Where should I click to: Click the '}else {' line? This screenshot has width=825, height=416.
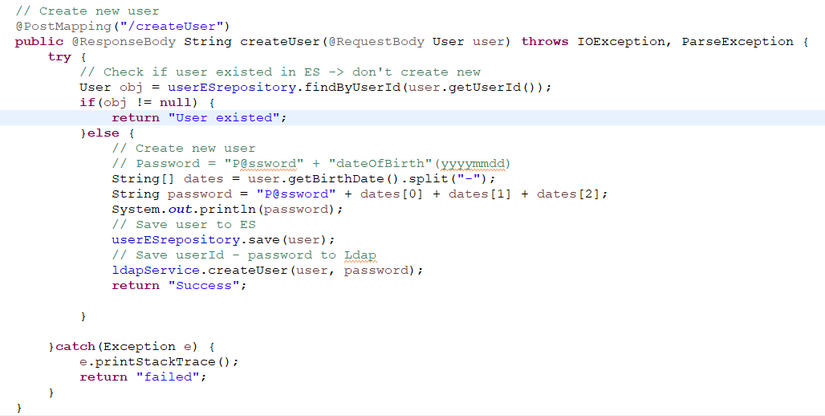(x=107, y=133)
